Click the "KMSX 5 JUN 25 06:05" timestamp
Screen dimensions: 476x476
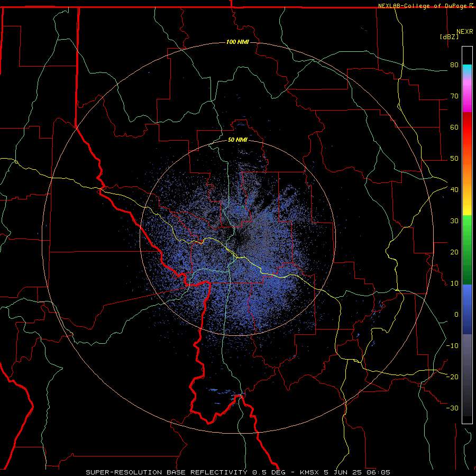(345, 472)
